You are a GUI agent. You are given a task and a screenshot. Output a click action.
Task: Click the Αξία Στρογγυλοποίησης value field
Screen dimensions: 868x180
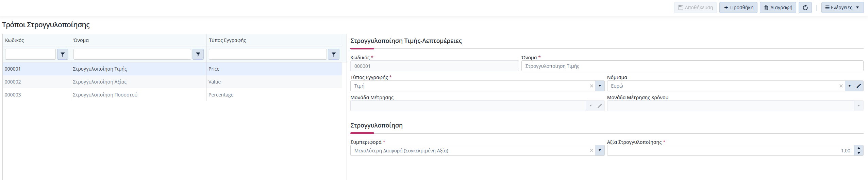pos(731,150)
